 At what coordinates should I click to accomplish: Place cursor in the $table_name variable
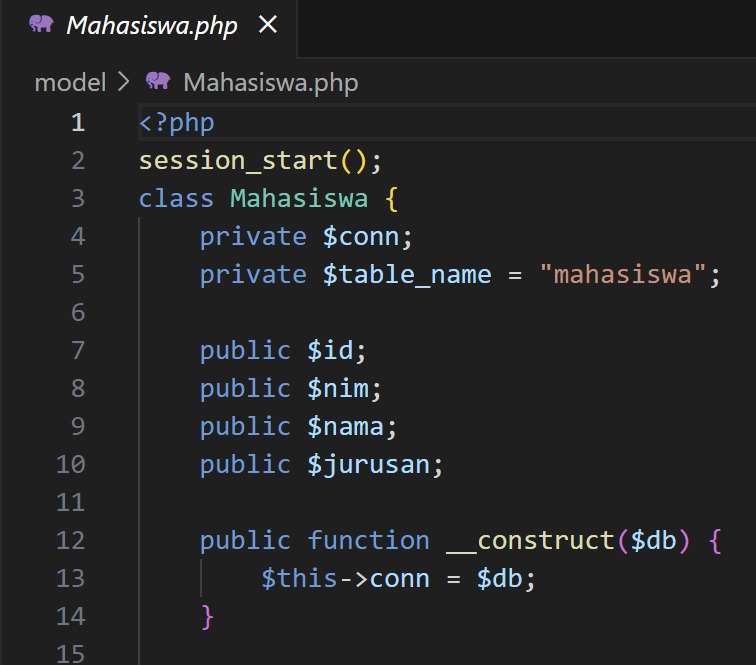pyautogui.click(x=407, y=275)
